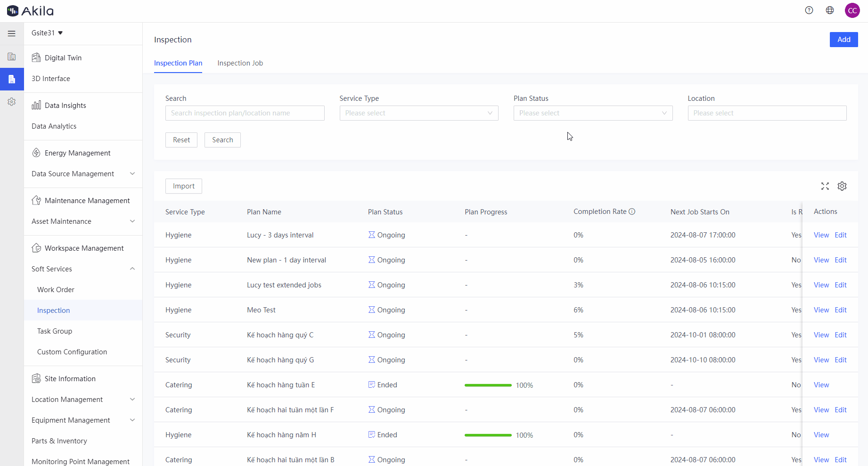The height and width of the screenshot is (466, 868).
Task: Open the Gsite31 site selector
Action: click(x=47, y=33)
